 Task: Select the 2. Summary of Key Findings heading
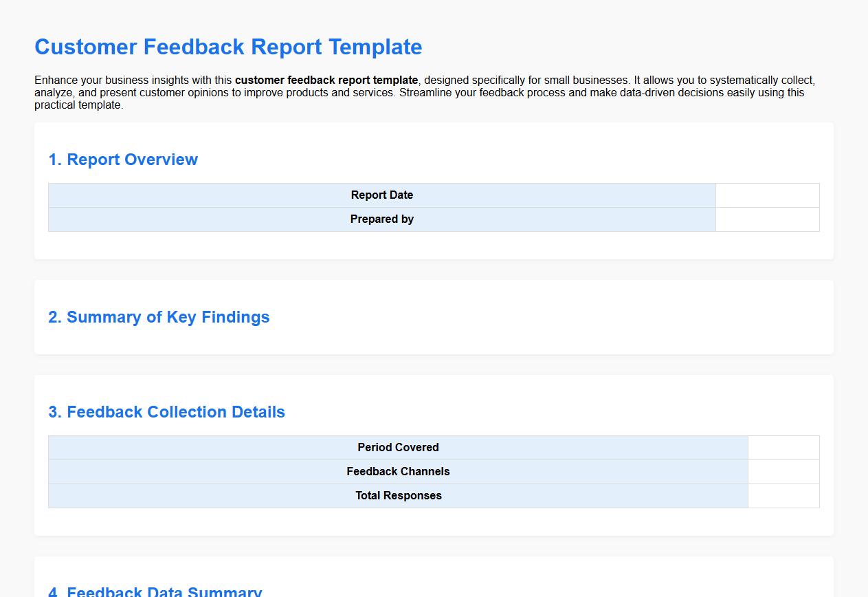tap(159, 317)
